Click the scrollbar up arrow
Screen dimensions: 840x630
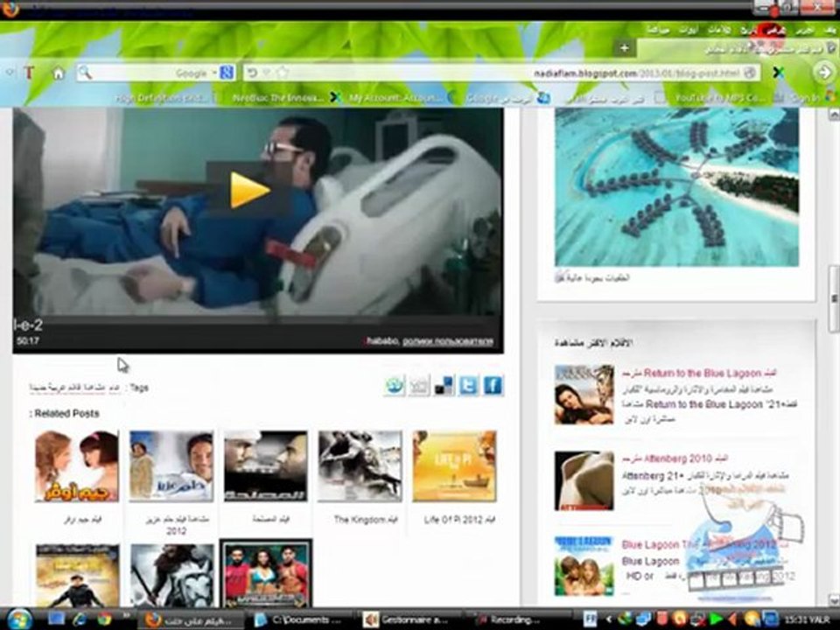pyautogui.click(x=834, y=114)
